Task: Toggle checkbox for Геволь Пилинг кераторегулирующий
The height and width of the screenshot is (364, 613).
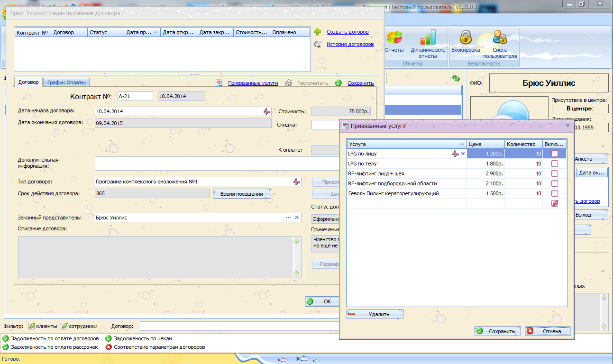Action: [x=554, y=193]
